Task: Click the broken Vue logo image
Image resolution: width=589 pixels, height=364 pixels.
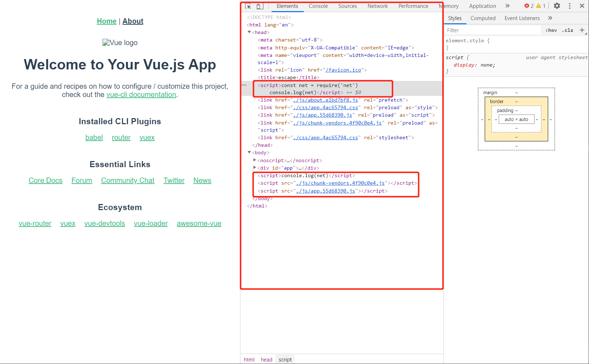Action: (120, 43)
